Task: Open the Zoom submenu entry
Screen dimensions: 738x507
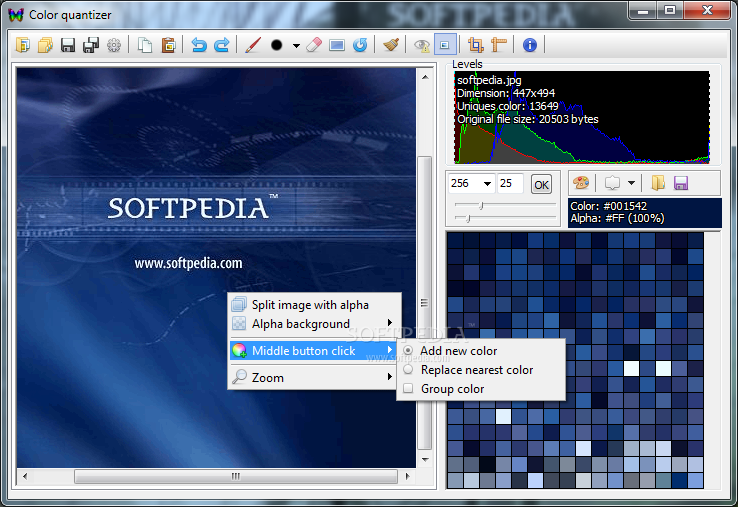Action: click(314, 378)
